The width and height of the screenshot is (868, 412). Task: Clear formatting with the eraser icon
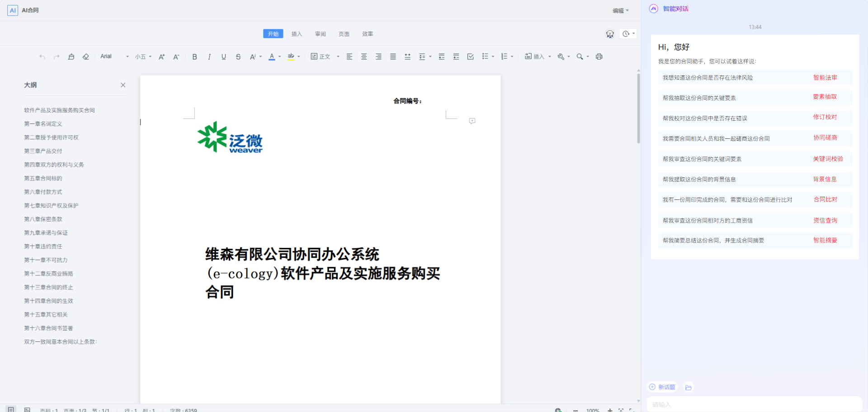85,57
